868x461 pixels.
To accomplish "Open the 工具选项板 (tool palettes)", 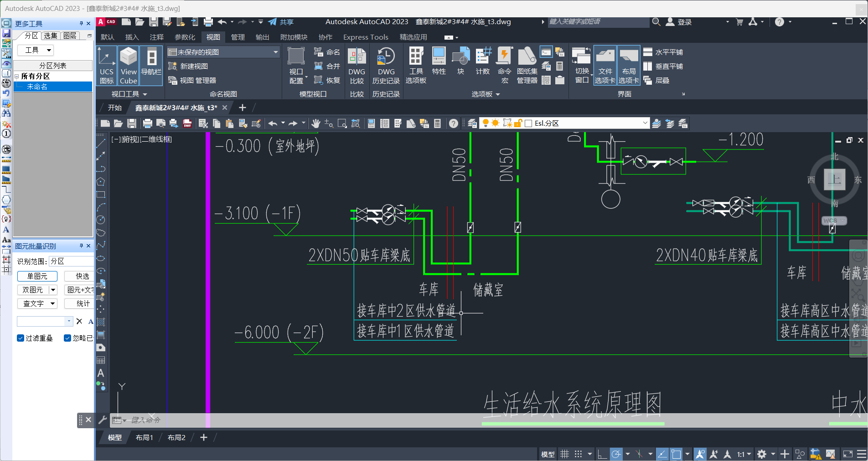I will pyautogui.click(x=416, y=66).
